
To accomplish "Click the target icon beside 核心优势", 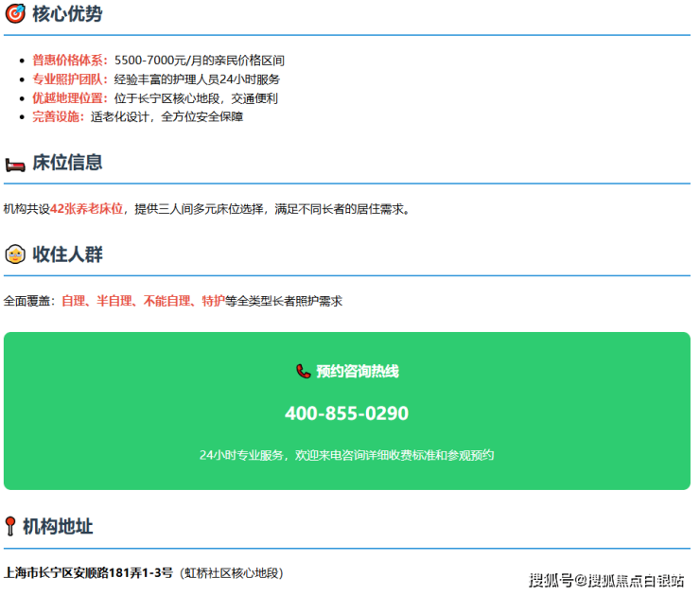I will pyautogui.click(x=15, y=14).
